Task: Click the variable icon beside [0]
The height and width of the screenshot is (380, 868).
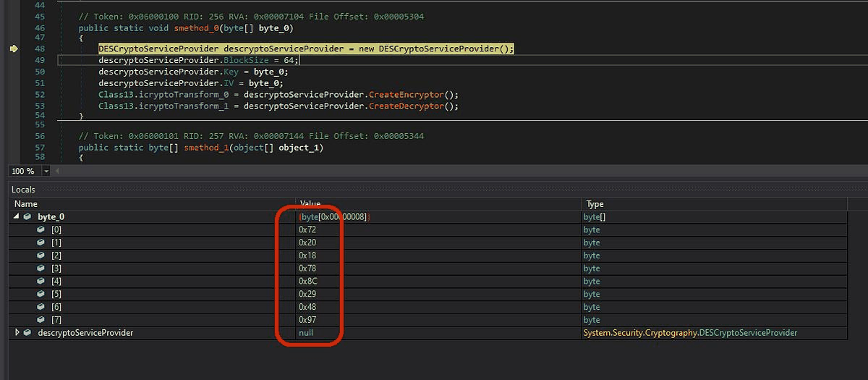Action: (41, 230)
